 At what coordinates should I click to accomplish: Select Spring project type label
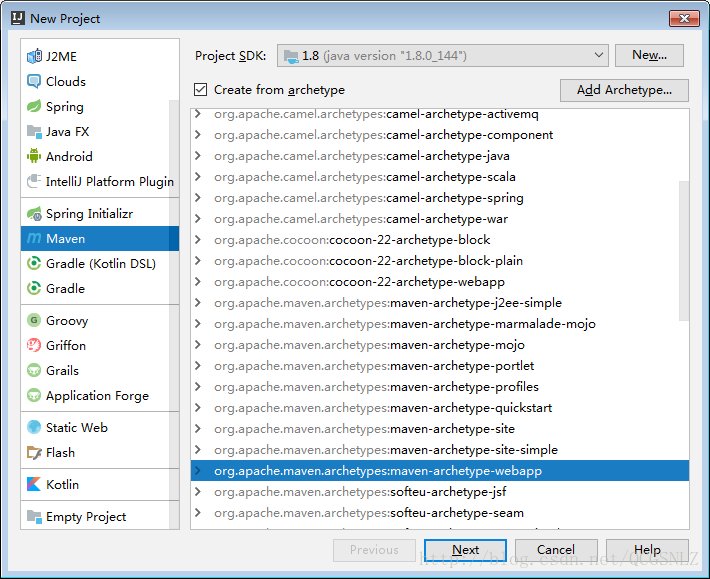click(65, 107)
